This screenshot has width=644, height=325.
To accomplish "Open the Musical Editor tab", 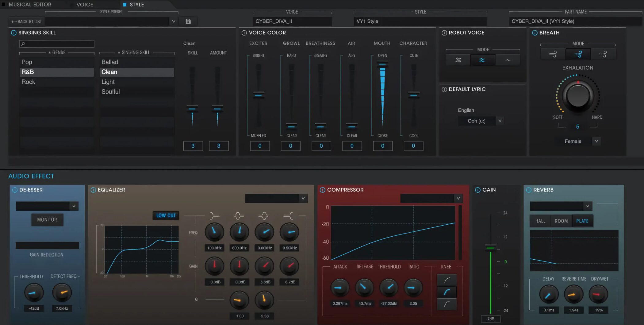I will tap(30, 5).
